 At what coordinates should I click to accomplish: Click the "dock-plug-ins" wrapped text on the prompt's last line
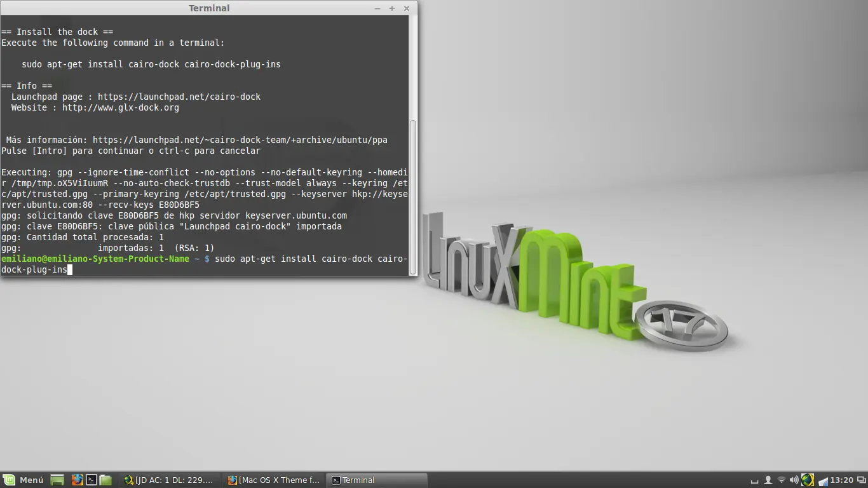tap(34, 269)
